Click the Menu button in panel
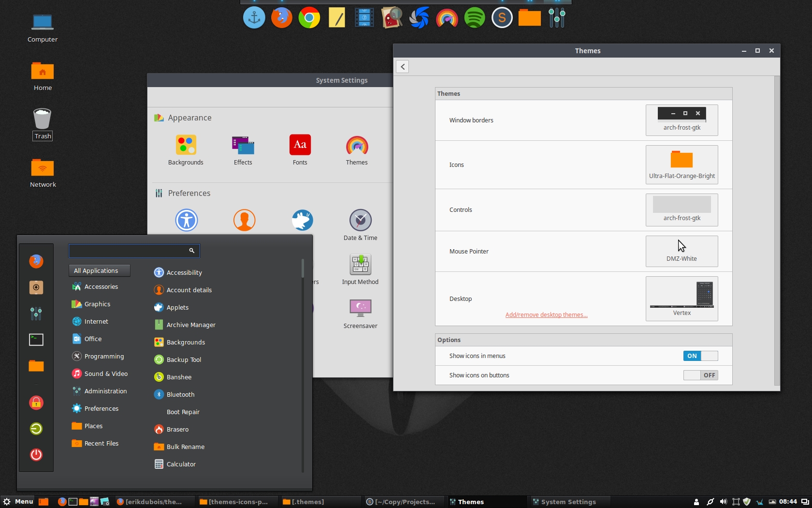The height and width of the screenshot is (508, 812). [x=18, y=502]
